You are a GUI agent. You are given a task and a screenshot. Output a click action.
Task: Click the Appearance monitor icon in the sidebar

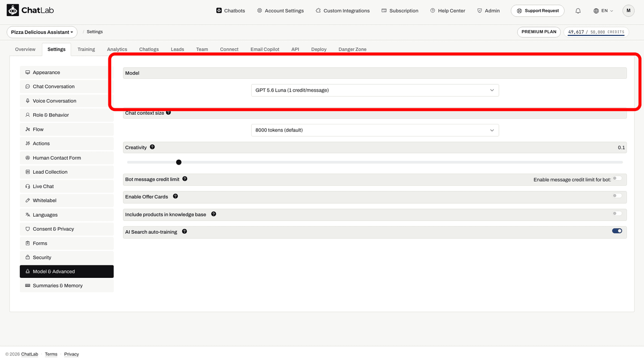(x=27, y=72)
